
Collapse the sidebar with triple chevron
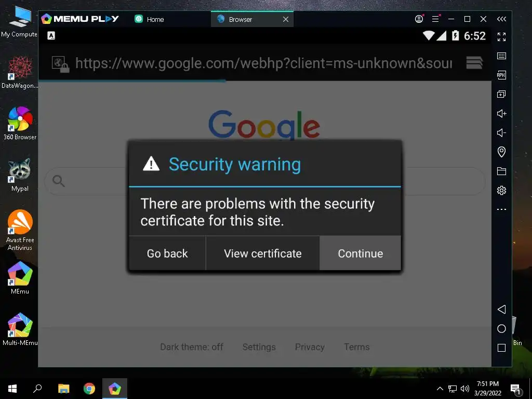click(501, 19)
